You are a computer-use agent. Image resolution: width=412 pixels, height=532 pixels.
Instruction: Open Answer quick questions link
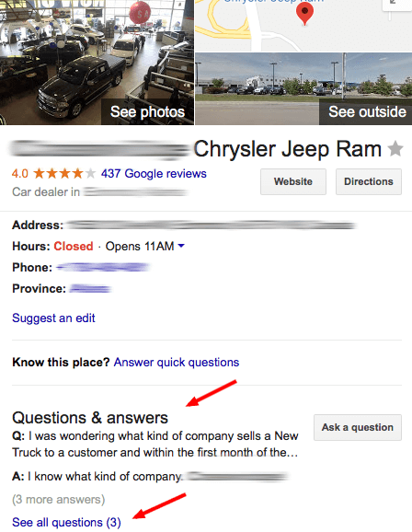177,363
